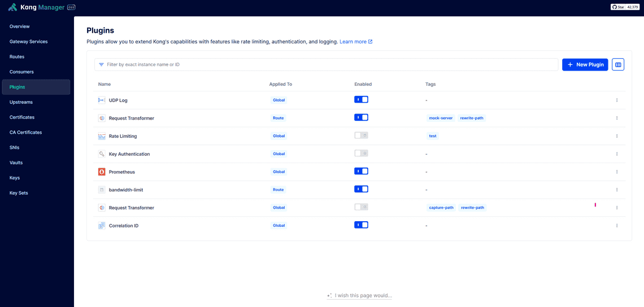
Task: Click the UDP Log plugin icon
Action: 102,100
